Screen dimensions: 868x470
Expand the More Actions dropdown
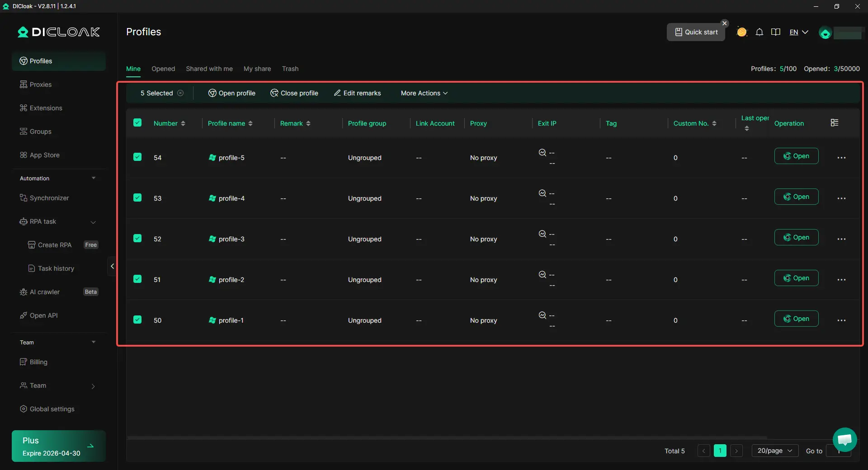[424, 93]
